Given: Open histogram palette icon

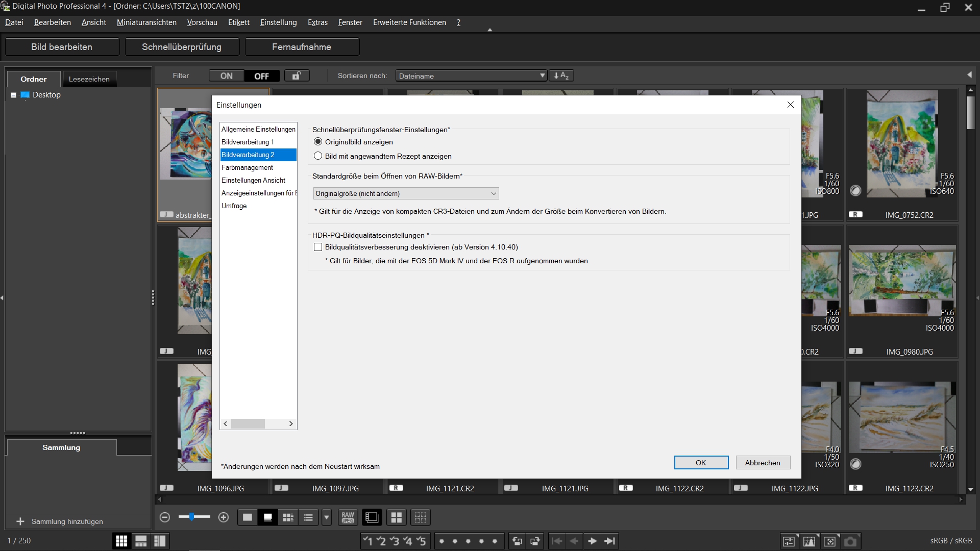Looking at the screenshot, I should [x=810, y=541].
